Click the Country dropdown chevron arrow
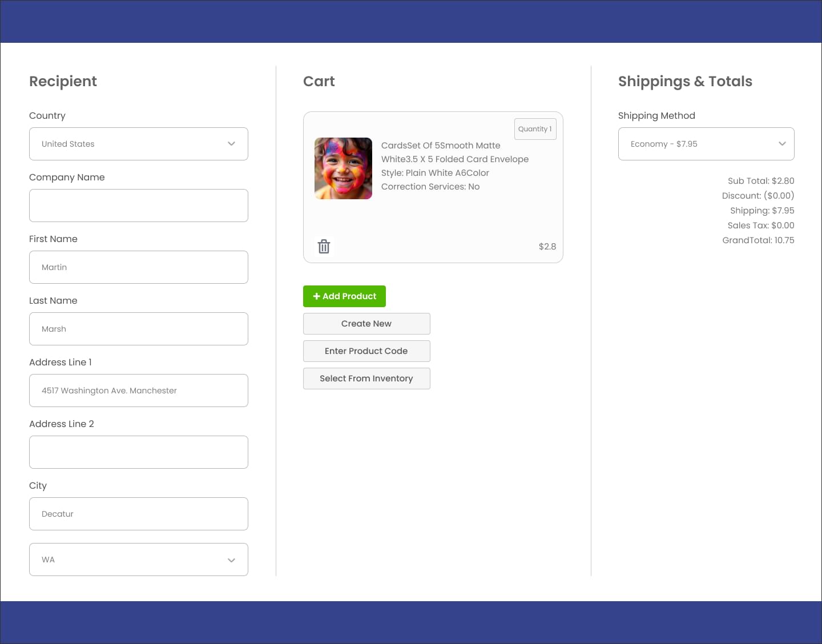 pos(231,144)
